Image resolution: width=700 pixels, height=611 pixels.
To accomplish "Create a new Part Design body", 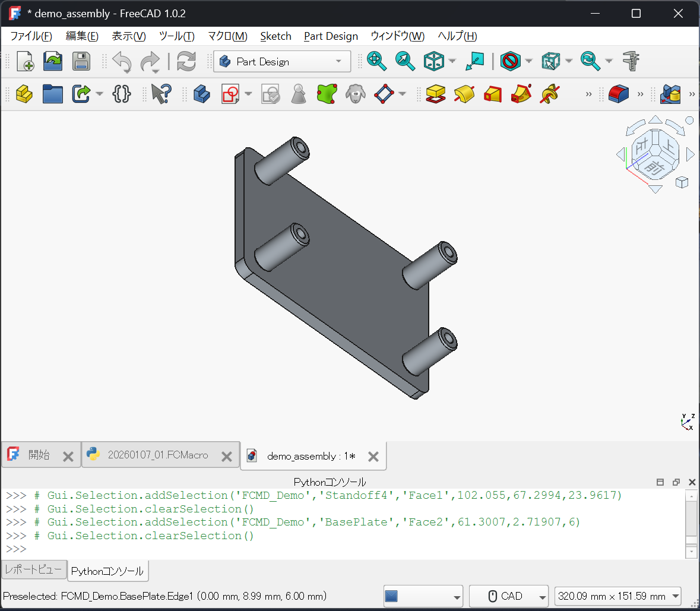I will (201, 94).
